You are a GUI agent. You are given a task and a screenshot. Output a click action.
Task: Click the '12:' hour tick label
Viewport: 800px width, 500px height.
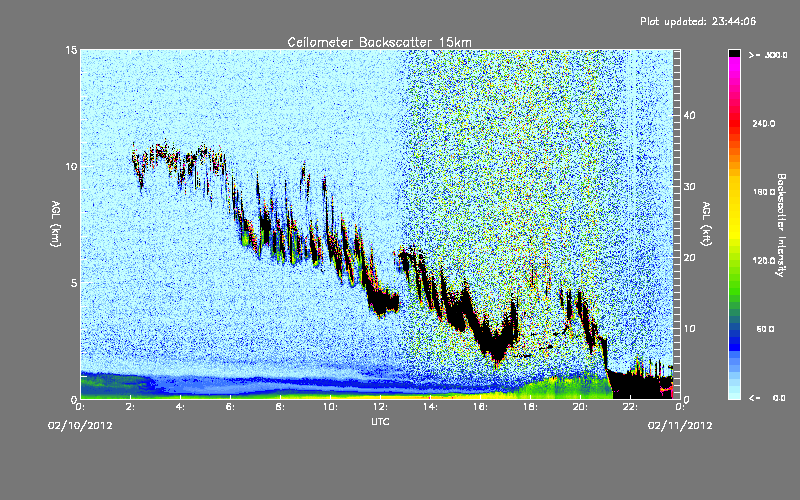380,407
